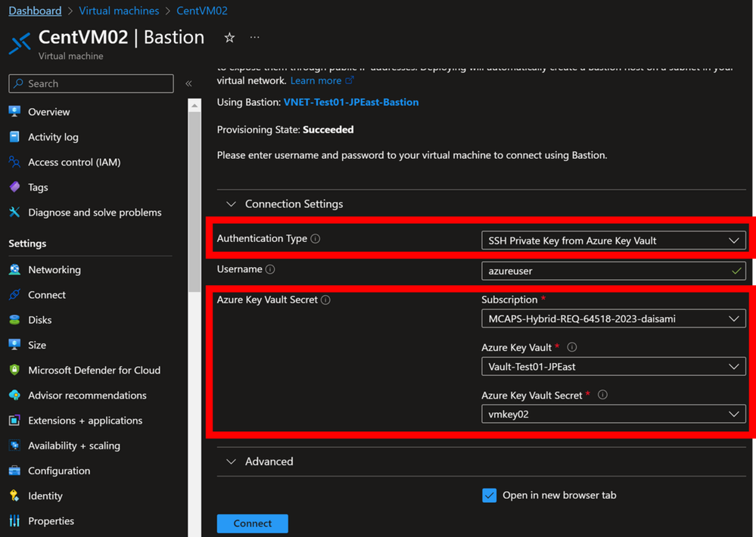
Task: Open the Azure Key Vault Secret dropdown
Action: pos(613,414)
